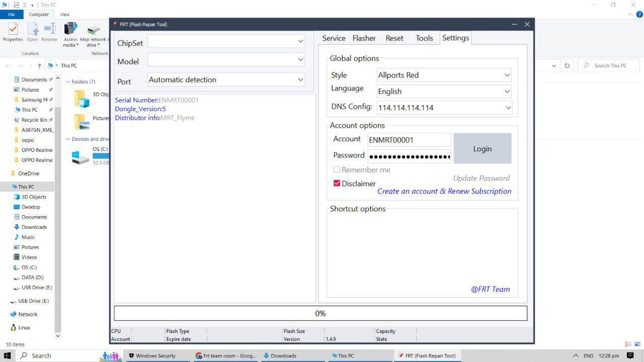
Task: Open Create an account & Renew Subscription link
Action: point(444,191)
